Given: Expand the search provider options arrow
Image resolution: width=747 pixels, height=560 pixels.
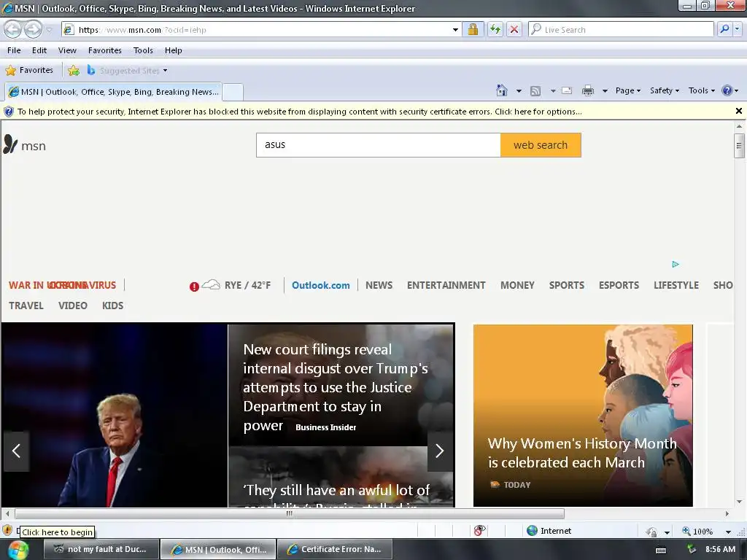Looking at the screenshot, I should pos(737,29).
